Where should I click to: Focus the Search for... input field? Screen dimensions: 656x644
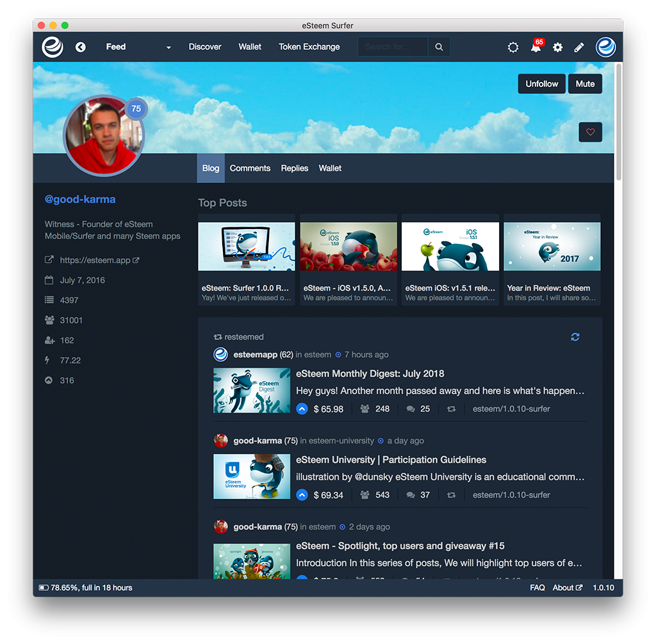coord(393,47)
